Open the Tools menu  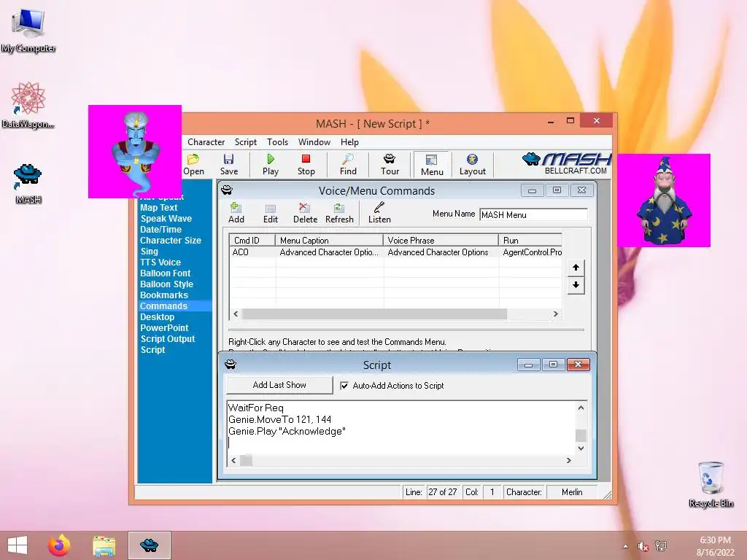pyautogui.click(x=277, y=142)
